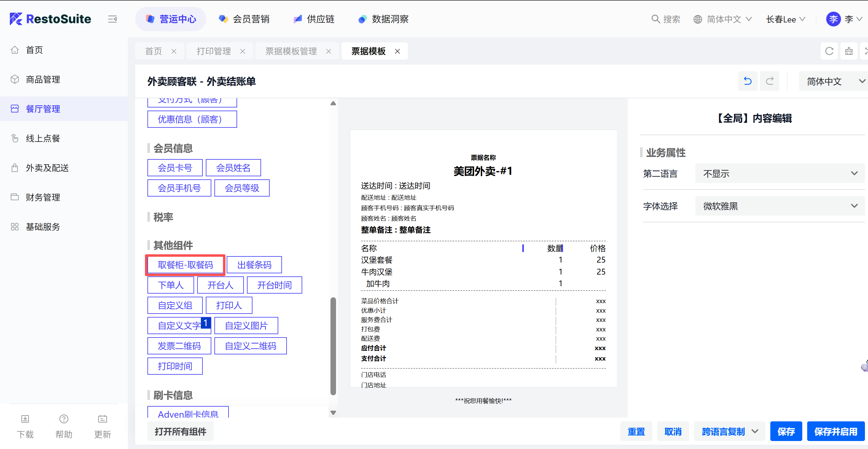This screenshot has width=868, height=449.
Task: Click the 更新 update icon
Action: coord(103,419)
